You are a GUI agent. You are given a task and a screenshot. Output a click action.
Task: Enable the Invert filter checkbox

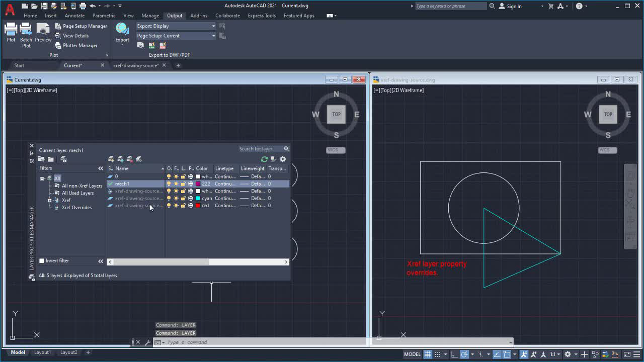pyautogui.click(x=42, y=261)
